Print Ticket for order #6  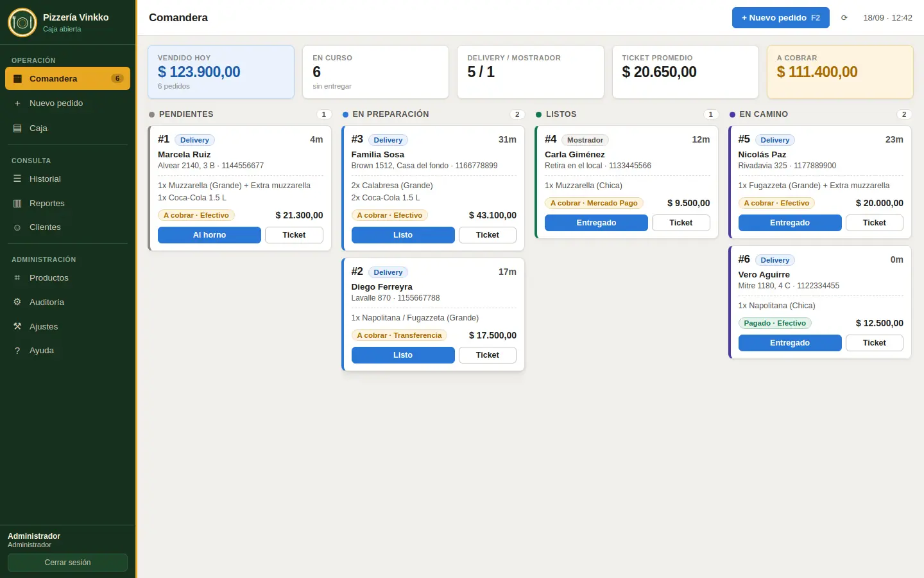[x=875, y=343]
